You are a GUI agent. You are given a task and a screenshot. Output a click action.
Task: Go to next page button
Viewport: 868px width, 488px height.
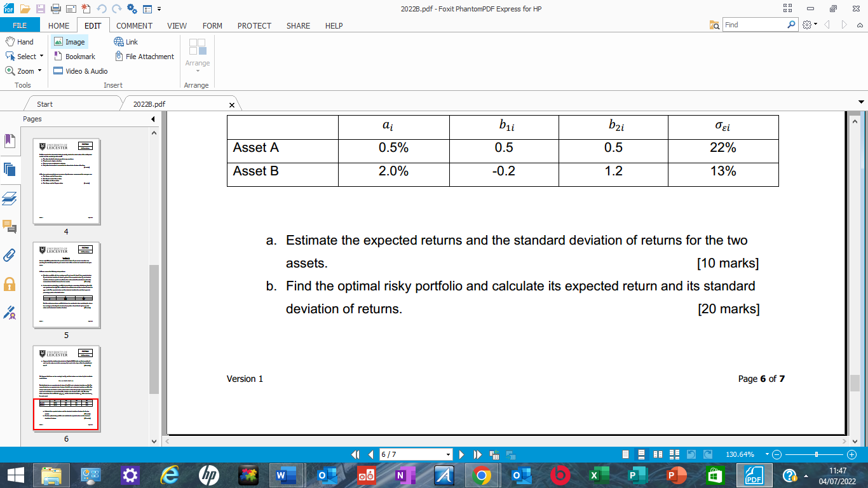[462, 455]
